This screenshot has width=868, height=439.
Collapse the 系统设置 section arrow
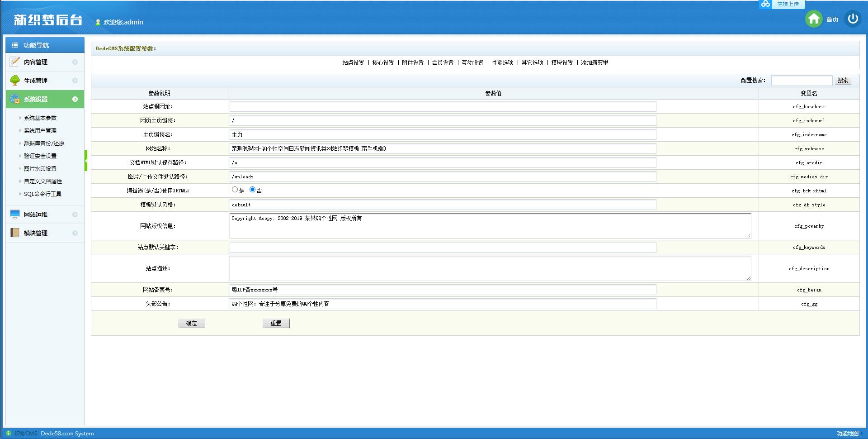75,99
